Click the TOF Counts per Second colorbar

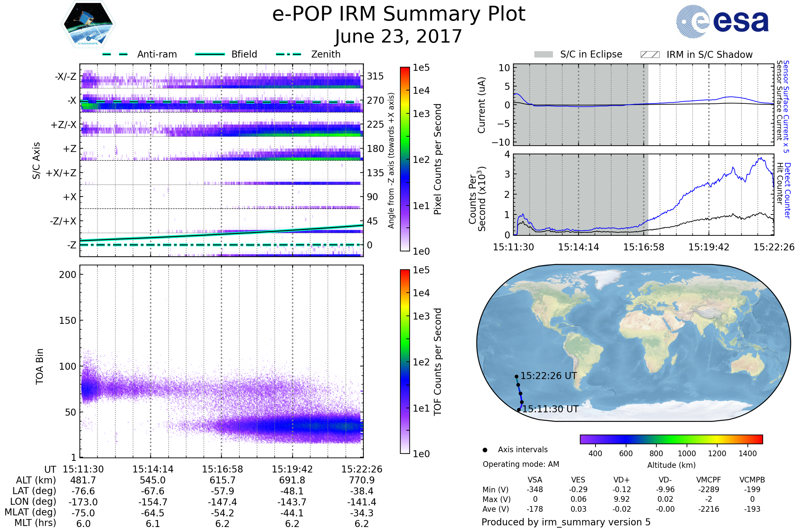(405, 361)
